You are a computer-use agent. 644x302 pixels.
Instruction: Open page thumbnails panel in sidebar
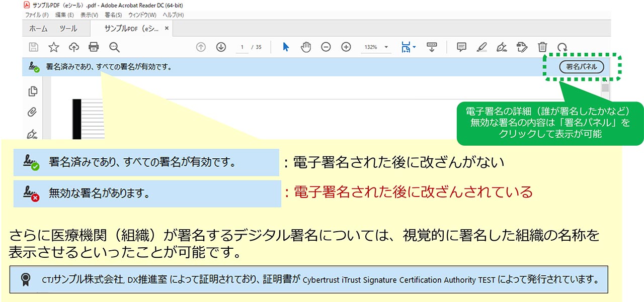click(x=33, y=91)
